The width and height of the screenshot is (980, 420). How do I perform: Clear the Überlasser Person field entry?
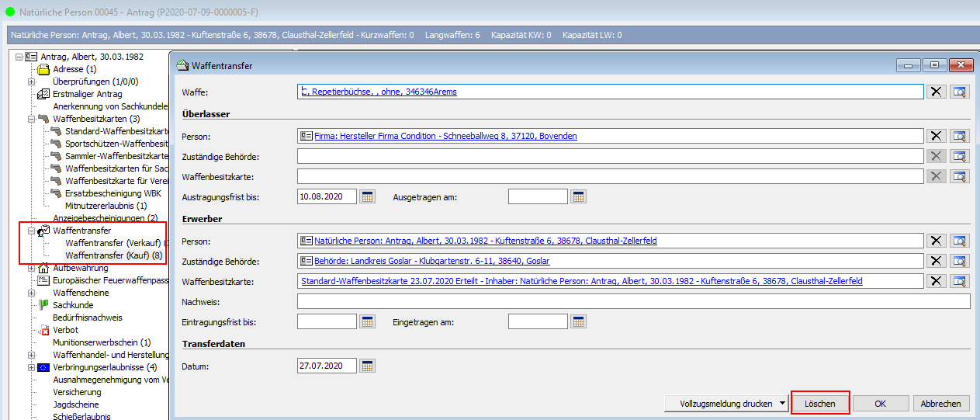[936, 136]
